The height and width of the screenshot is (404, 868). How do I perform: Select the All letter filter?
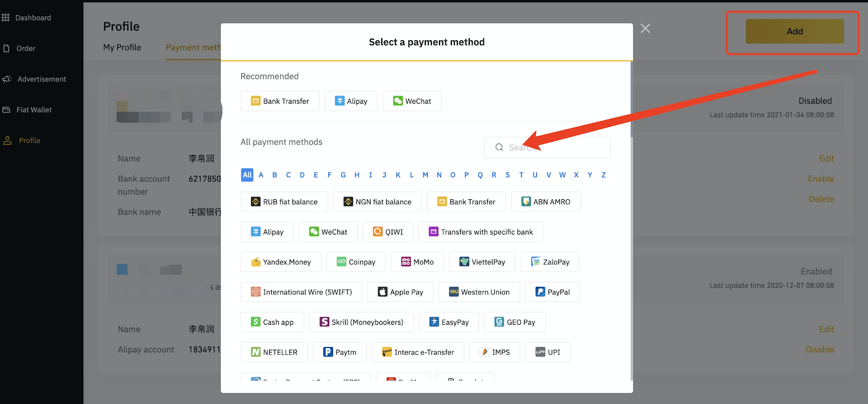pos(247,175)
